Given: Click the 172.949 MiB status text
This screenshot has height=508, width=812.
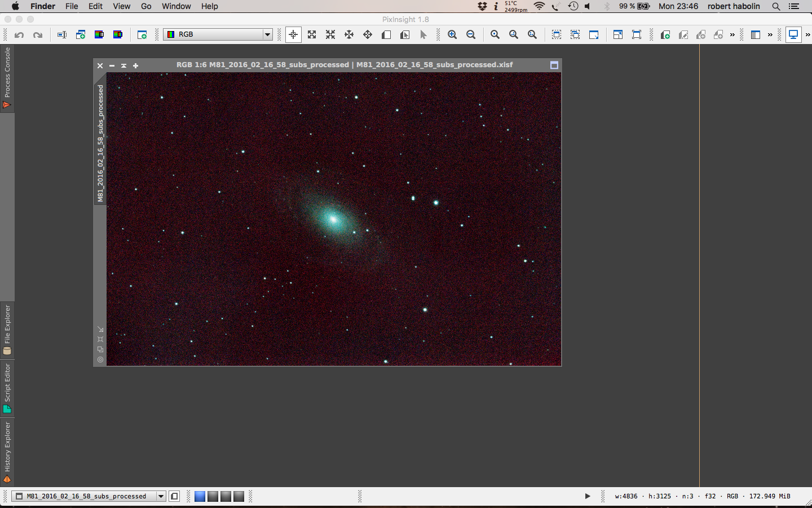Looking at the screenshot, I should click(770, 496).
